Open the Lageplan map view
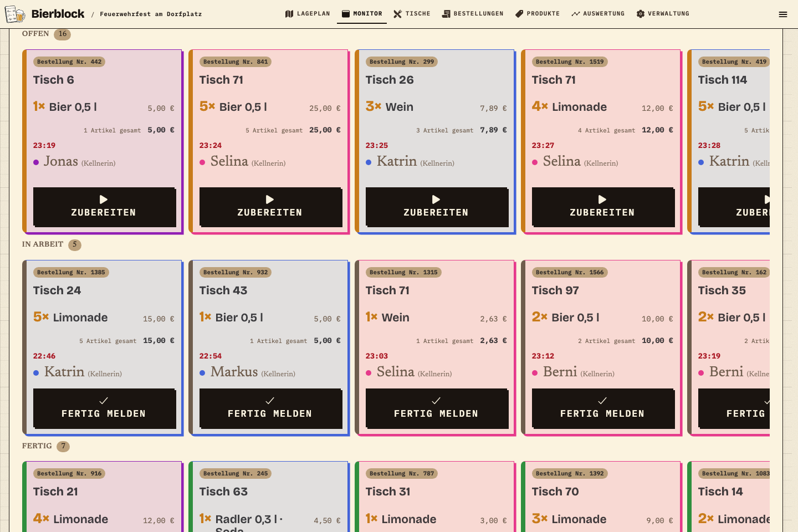798x532 pixels. 308,14
